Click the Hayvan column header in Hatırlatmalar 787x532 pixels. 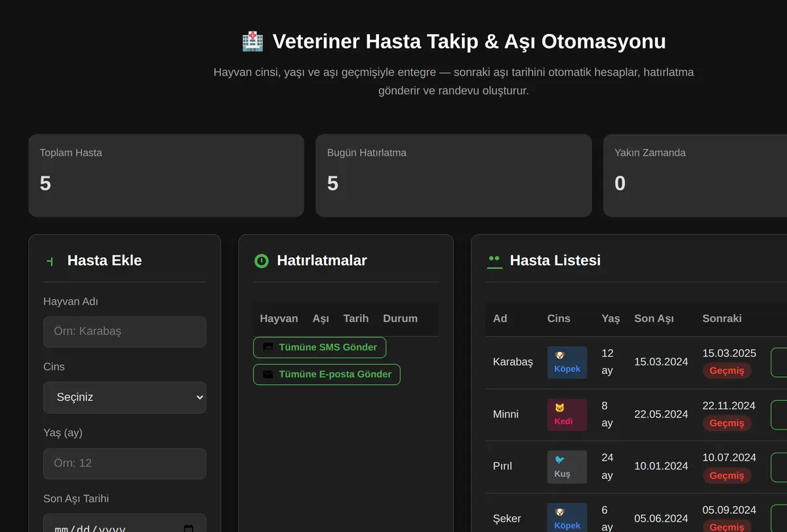click(279, 319)
